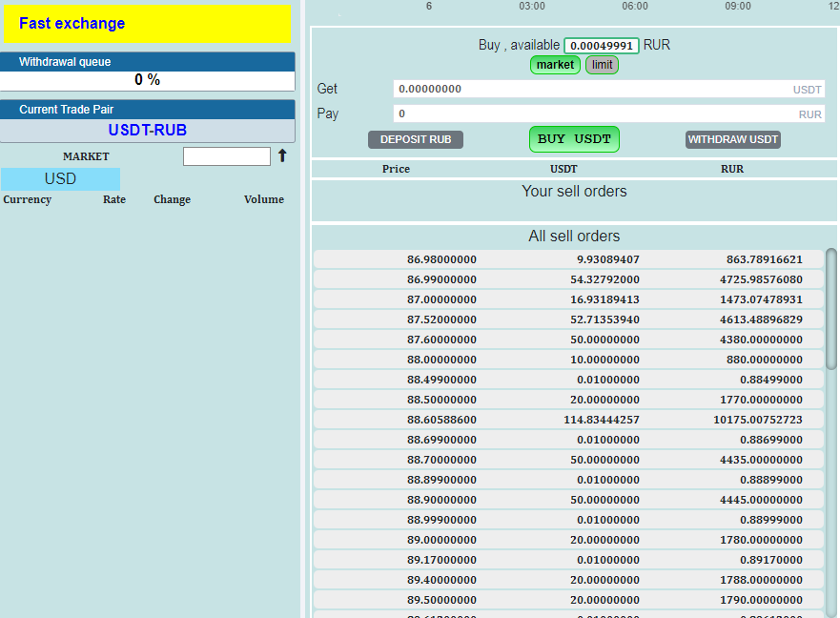Image resolution: width=840 pixels, height=618 pixels.
Task: Sort markets by Change column
Action: coord(172,199)
